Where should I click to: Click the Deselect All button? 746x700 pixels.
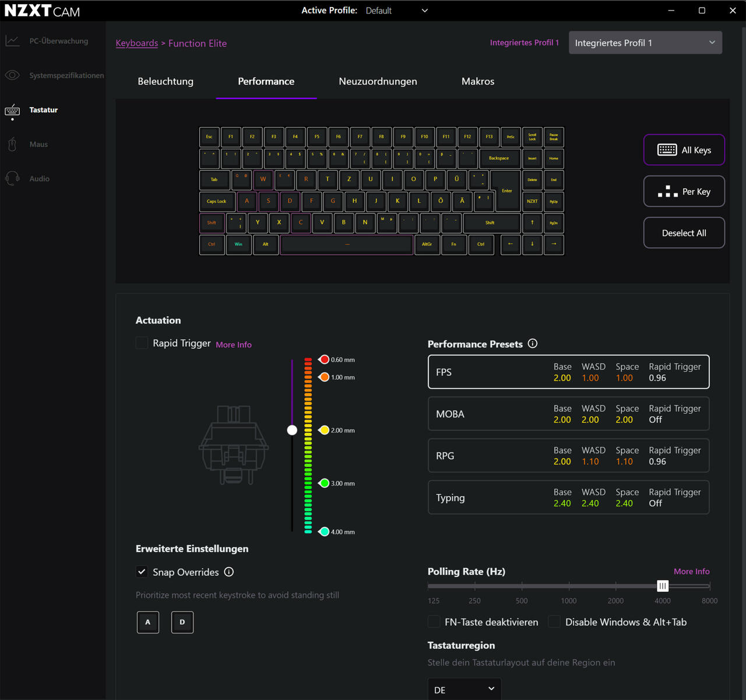coord(684,233)
